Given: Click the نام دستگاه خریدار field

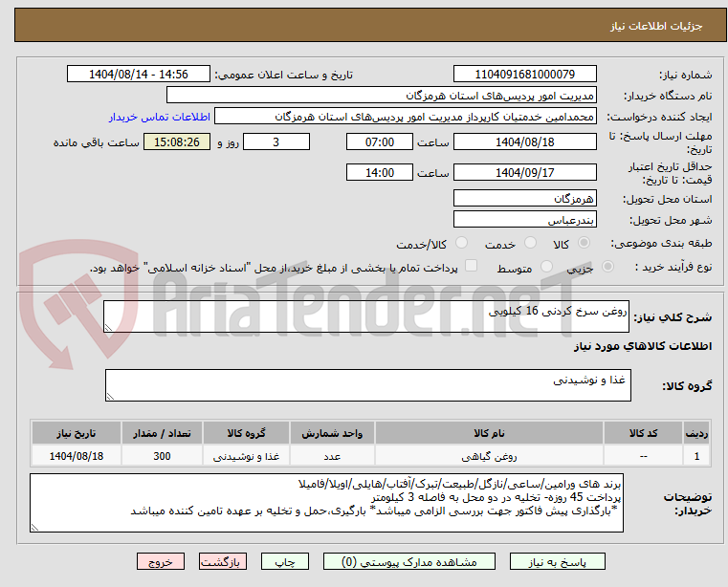Looking at the screenshot, I should pyautogui.click(x=381, y=96).
